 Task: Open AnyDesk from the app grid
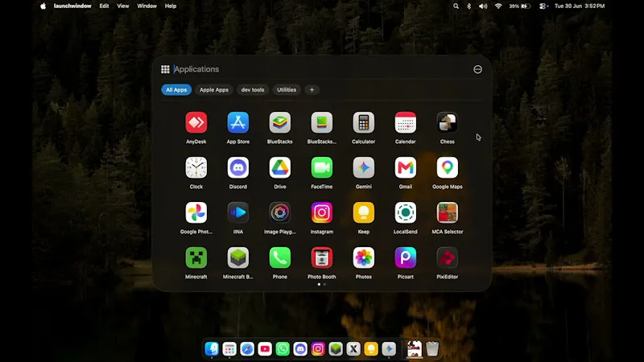point(196,123)
